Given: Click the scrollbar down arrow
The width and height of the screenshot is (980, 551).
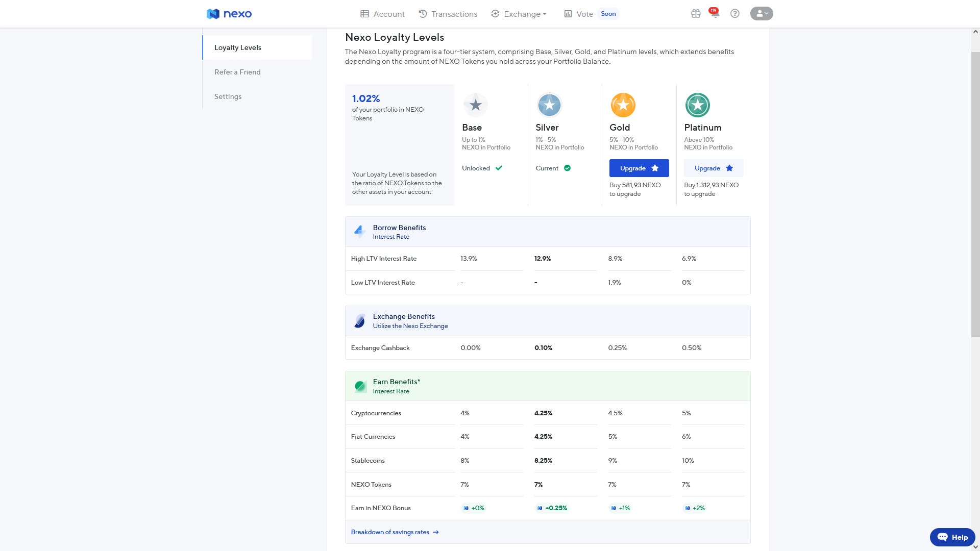Looking at the screenshot, I should point(975,547).
